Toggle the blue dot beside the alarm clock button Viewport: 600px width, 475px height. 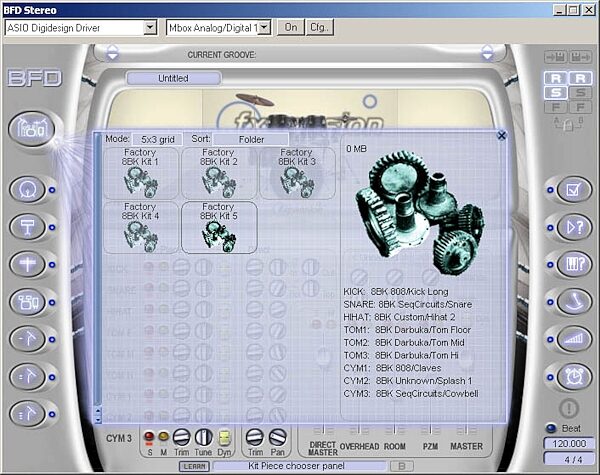coord(550,377)
